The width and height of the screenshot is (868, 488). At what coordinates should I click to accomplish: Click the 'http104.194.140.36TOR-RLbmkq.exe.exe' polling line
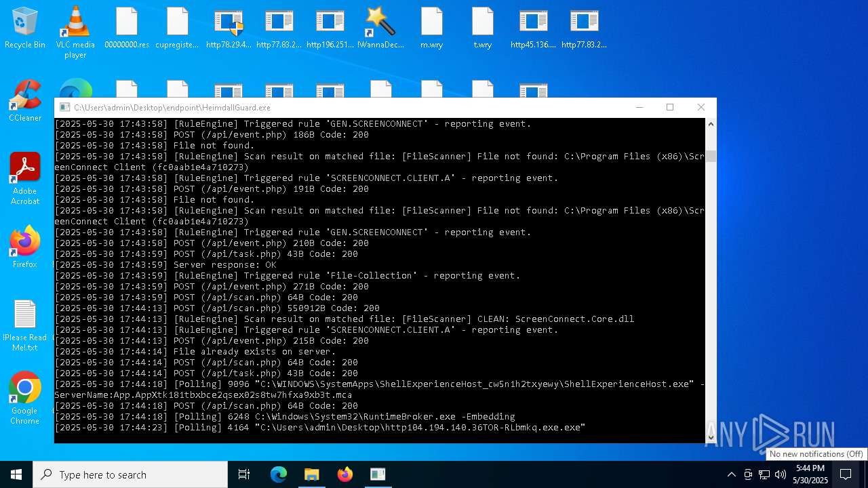click(x=320, y=428)
